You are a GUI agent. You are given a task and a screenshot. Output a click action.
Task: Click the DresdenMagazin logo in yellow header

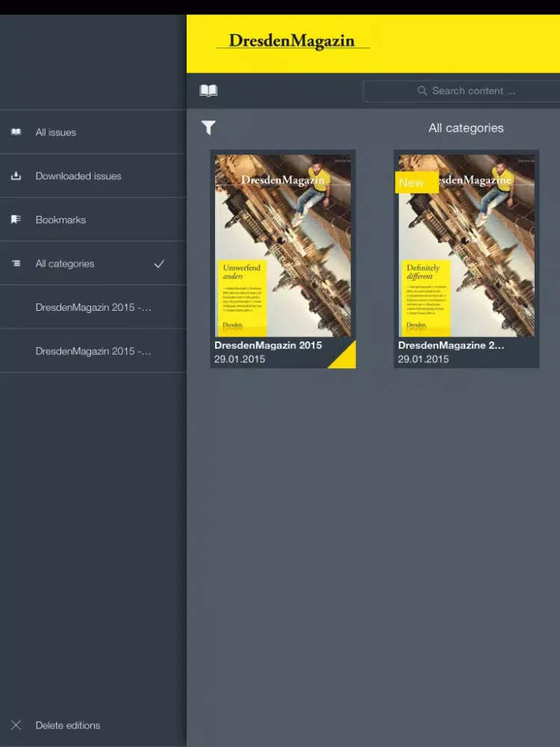click(292, 41)
